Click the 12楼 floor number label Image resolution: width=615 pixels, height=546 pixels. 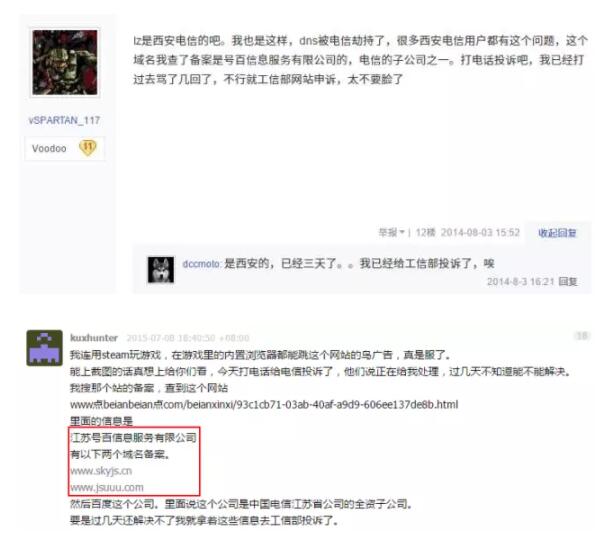[x=425, y=233]
